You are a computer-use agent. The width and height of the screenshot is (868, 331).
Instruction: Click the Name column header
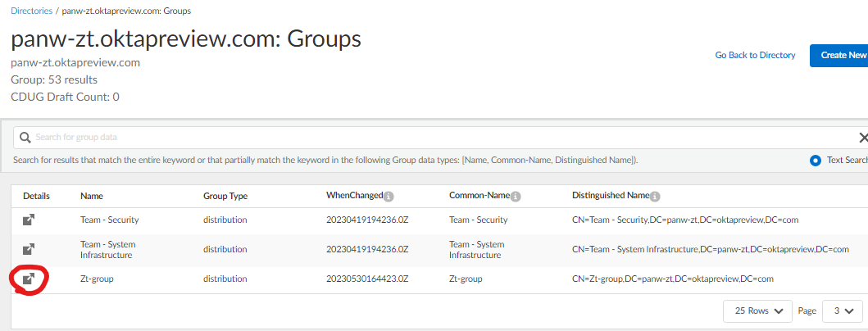pyautogui.click(x=92, y=197)
